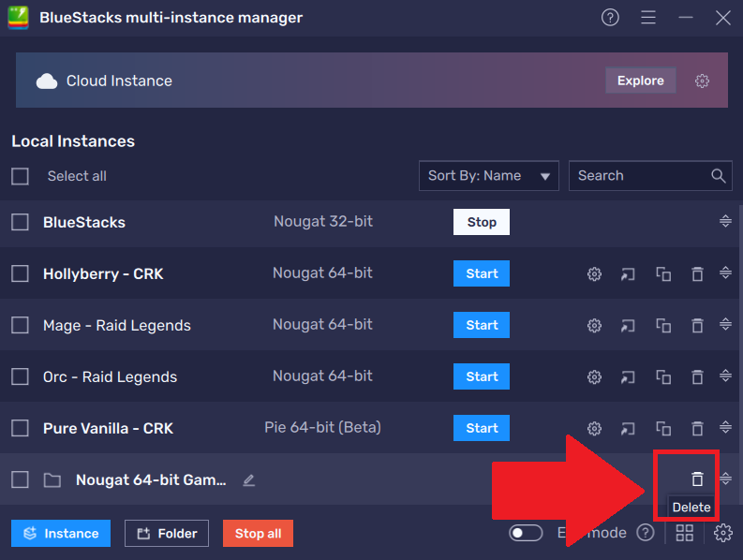743x560 pixels.
Task: Clone the Orc - Raid Legends instance
Action: tap(663, 377)
